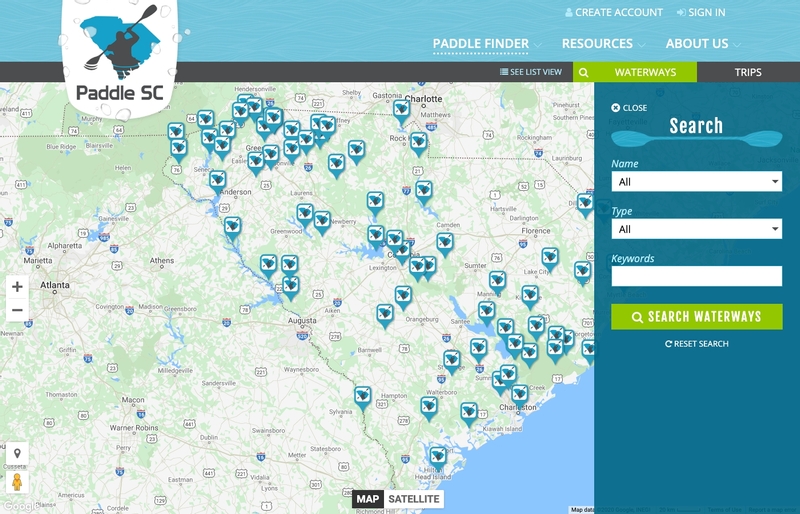Screen dimensions: 800x514
Task: Select the Satellite view type
Action: [413, 499]
